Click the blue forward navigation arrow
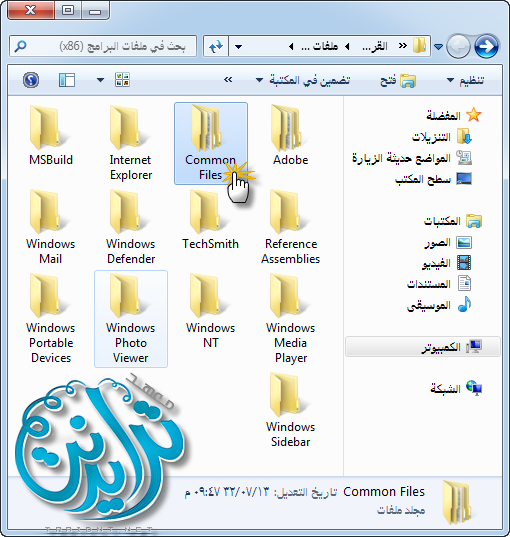Image resolution: width=510 pixels, height=537 pixels. point(486,46)
